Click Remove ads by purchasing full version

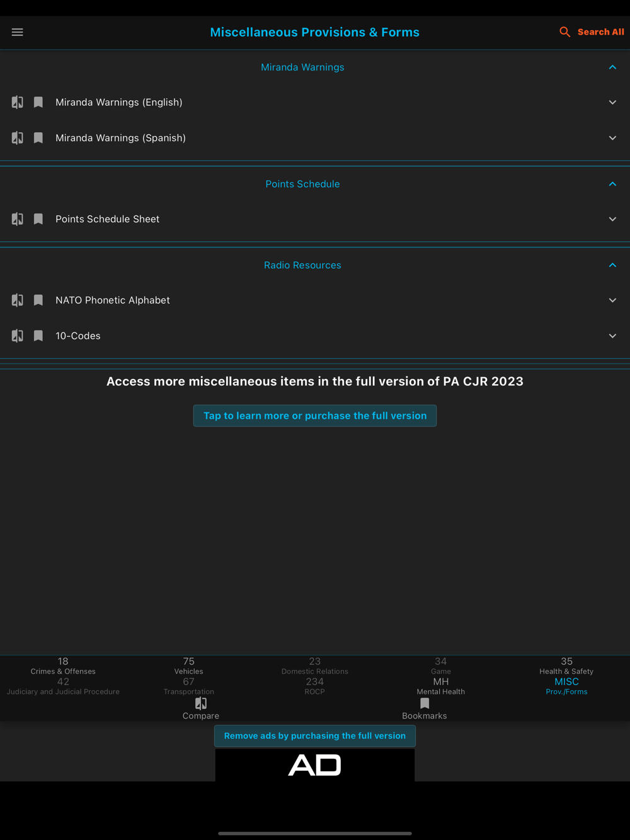[315, 735]
